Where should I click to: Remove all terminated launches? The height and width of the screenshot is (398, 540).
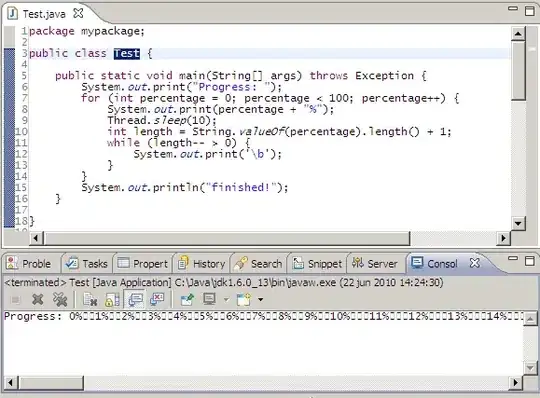point(60,300)
